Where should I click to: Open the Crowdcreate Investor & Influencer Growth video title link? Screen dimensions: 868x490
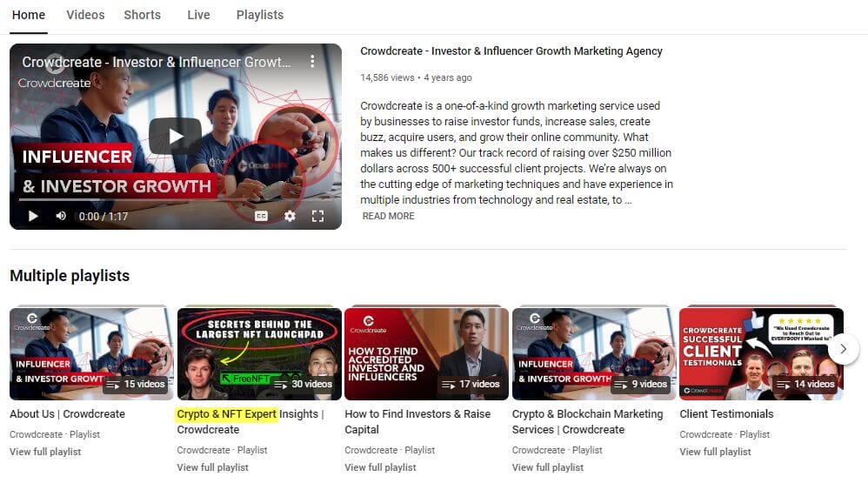click(x=511, y=51)
